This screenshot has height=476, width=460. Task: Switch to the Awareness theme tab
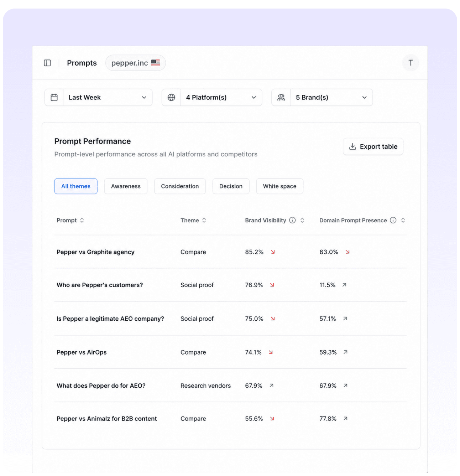[x=126, y=186]
